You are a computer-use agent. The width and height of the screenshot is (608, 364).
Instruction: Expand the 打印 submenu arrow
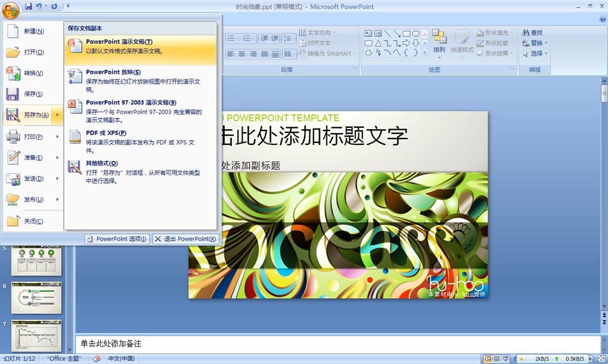coord(58,137)
